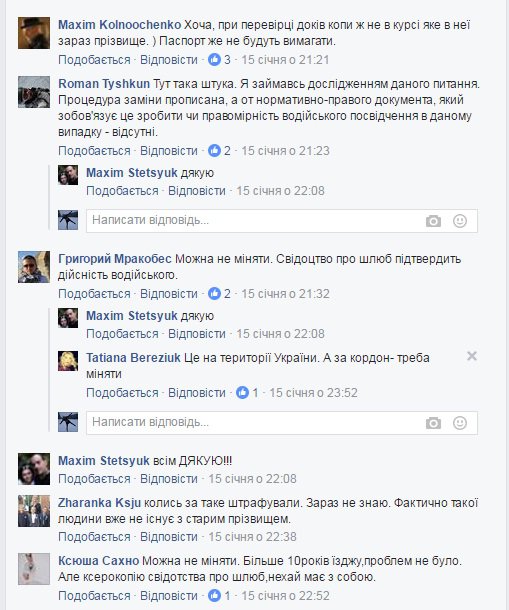Click like count icon on Maxim Kolnoochenko's comment
Image resolution: width=509 pixels, height=610 pixels.
[x=214, y=60]
